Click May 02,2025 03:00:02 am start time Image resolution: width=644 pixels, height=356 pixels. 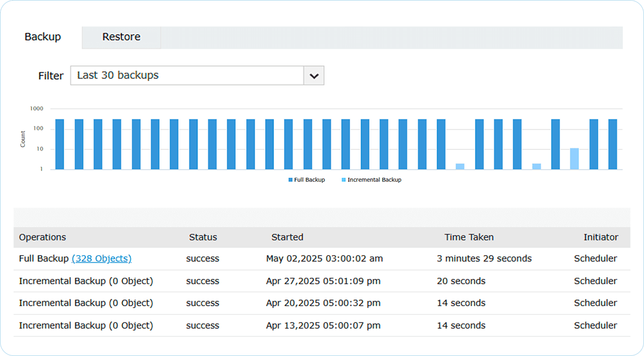(x=325, y=258)
